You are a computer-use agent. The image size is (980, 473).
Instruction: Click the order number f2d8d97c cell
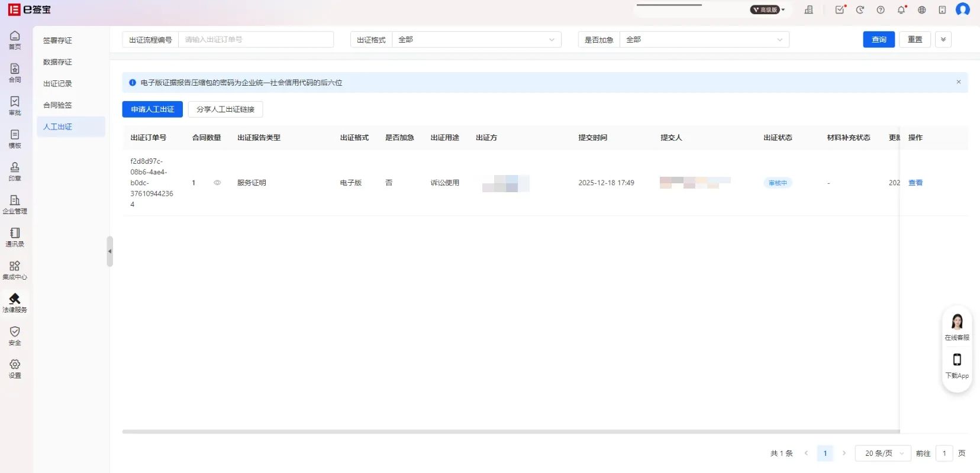point(151,183)
